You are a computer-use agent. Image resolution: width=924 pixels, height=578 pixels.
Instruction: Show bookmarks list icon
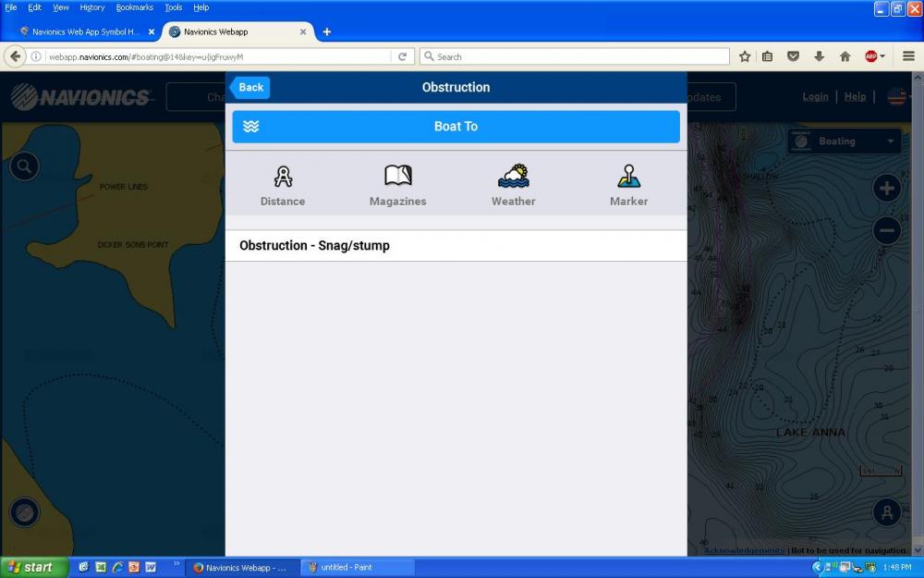point(767,56)
